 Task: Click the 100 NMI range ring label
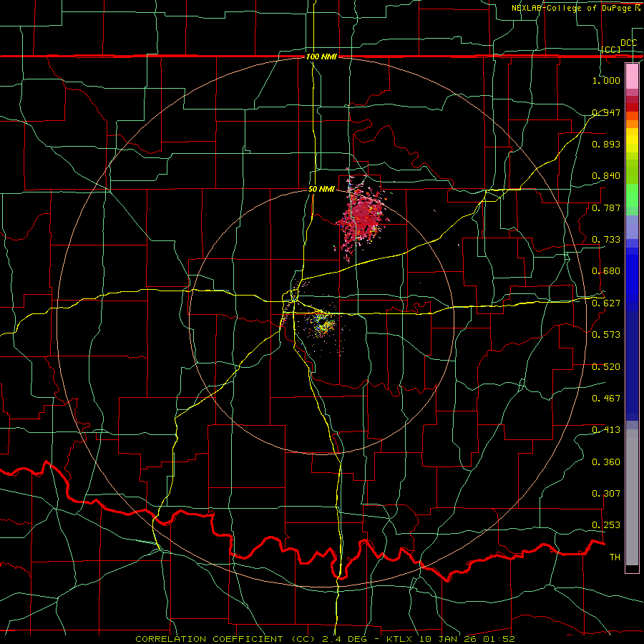click(321, 57)
